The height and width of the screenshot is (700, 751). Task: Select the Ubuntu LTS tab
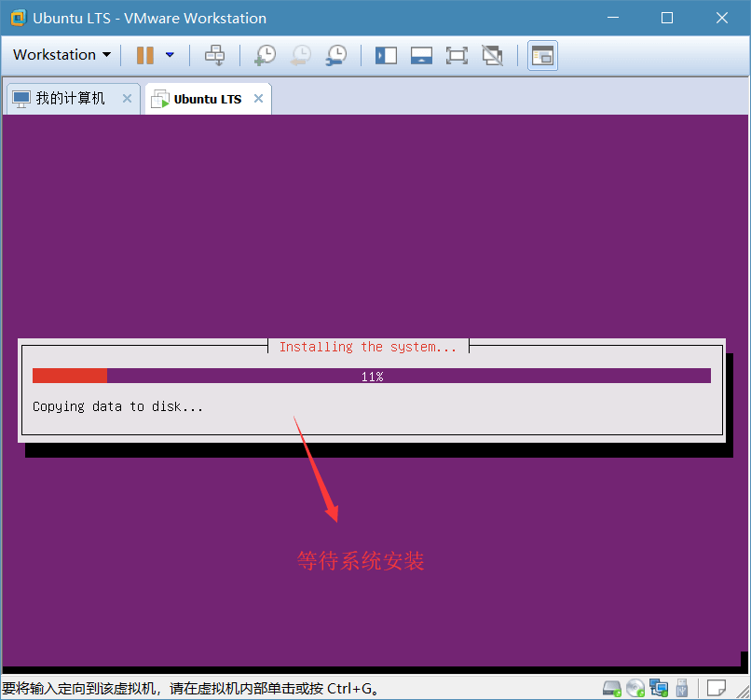click(207, 100)
